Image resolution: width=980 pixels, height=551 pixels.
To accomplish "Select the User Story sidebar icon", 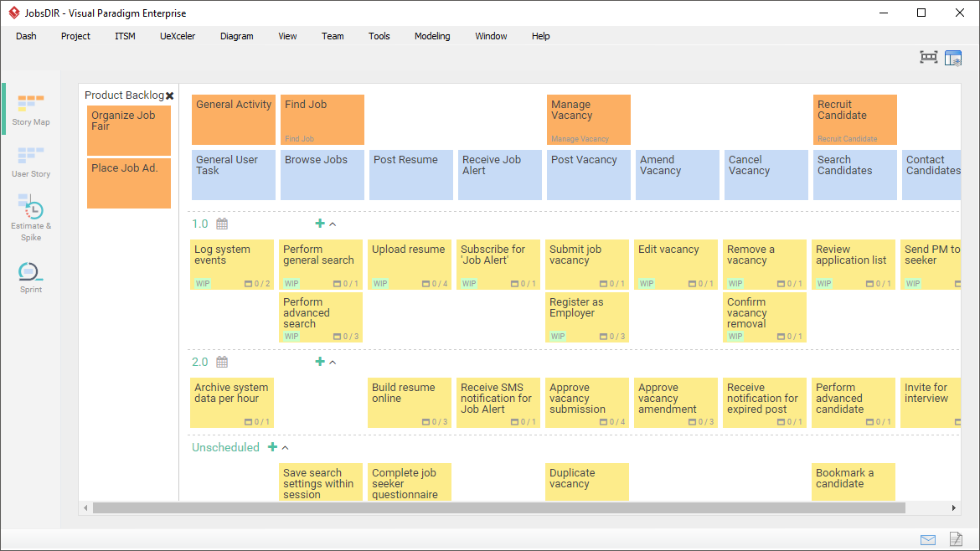I will pos(30,162).
